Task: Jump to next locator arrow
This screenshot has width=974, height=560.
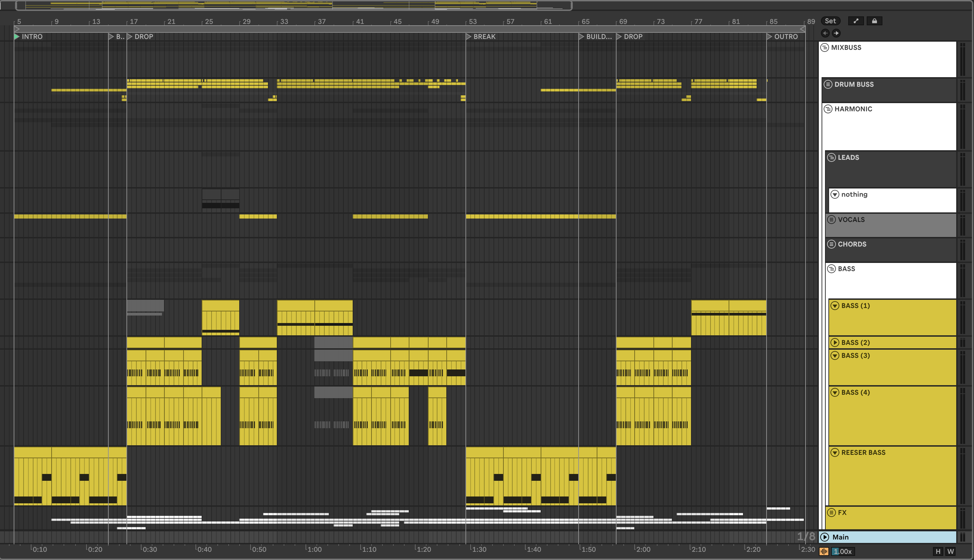Action: coord(836,33)
